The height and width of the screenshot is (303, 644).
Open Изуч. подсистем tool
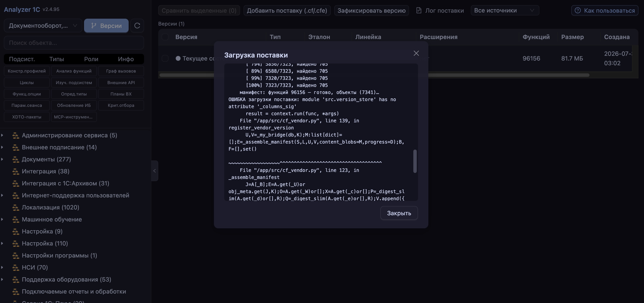tap(74, 83)
